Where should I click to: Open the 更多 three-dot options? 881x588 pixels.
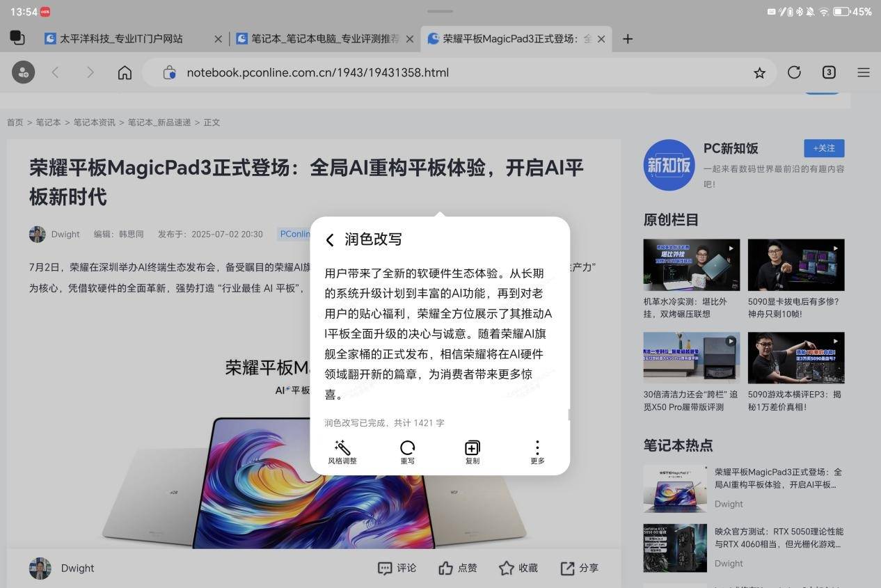click(x=537, y=448)
